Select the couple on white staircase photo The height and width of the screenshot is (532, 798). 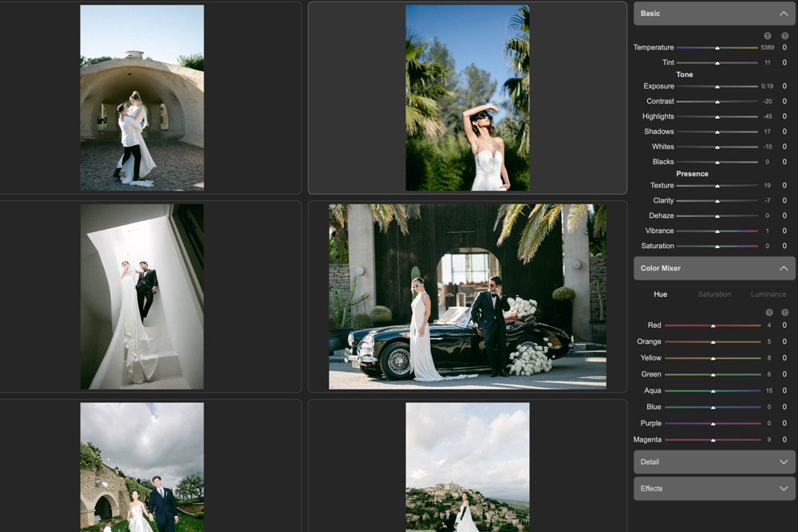point(142,297)
